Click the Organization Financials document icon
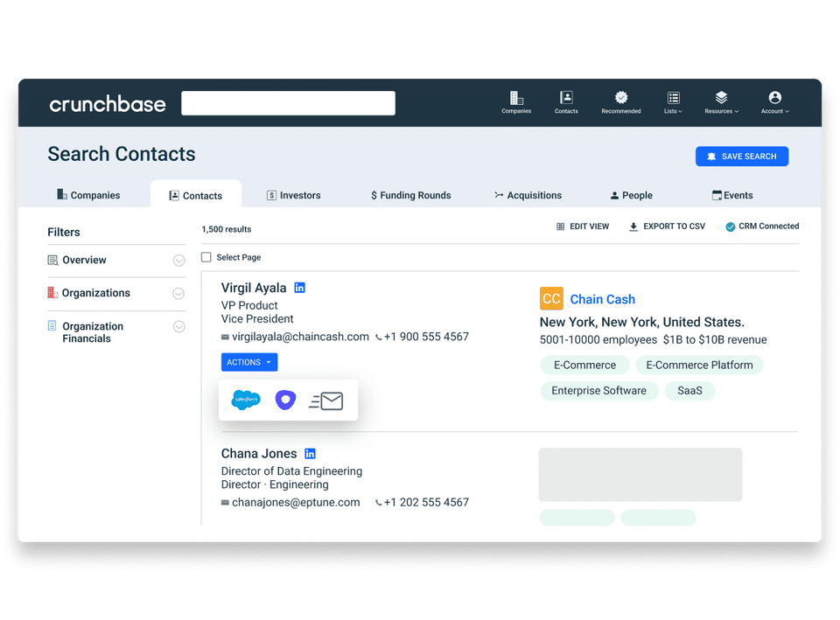The height and width of the screenshot is (620, 840). (52, 325)
